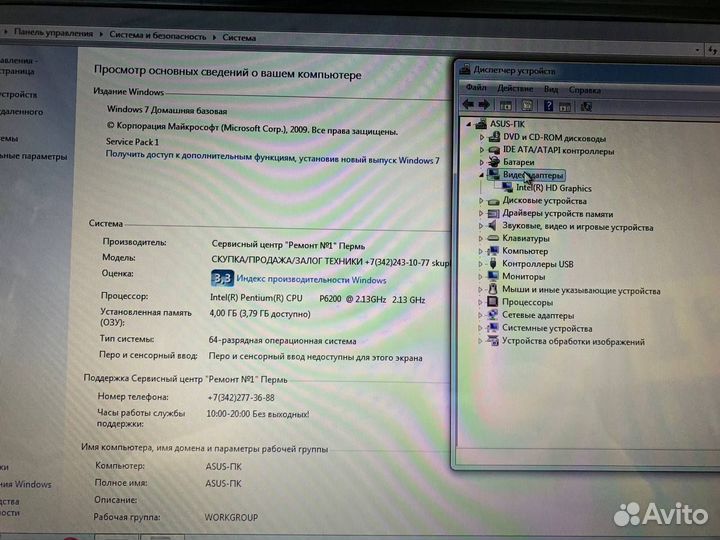
Task: Click the ASUS-ПК computer icon at tree root
Action: point(481,124)
